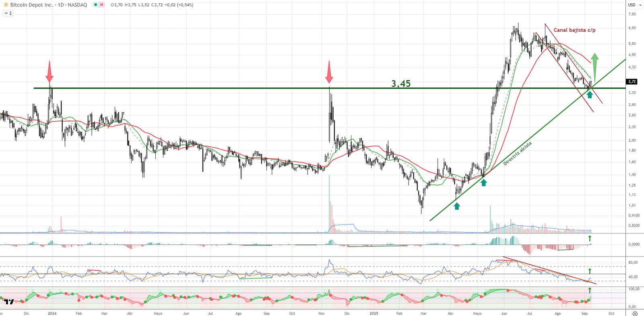The height and width of the screenshot is (316, 644).
Task: Click small green arrow in the RSI pane
Action: pyautogui.click(x=590, y=271)
